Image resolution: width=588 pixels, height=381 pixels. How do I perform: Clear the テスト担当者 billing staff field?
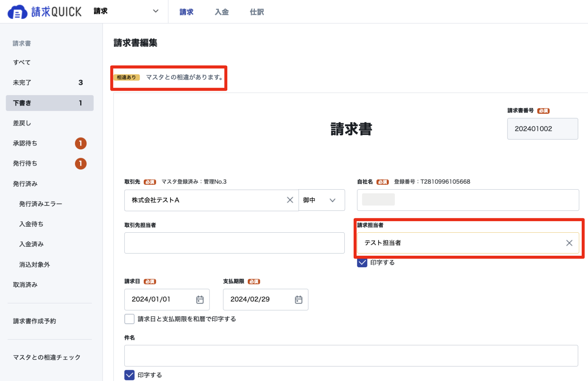(x=569, y=243)
